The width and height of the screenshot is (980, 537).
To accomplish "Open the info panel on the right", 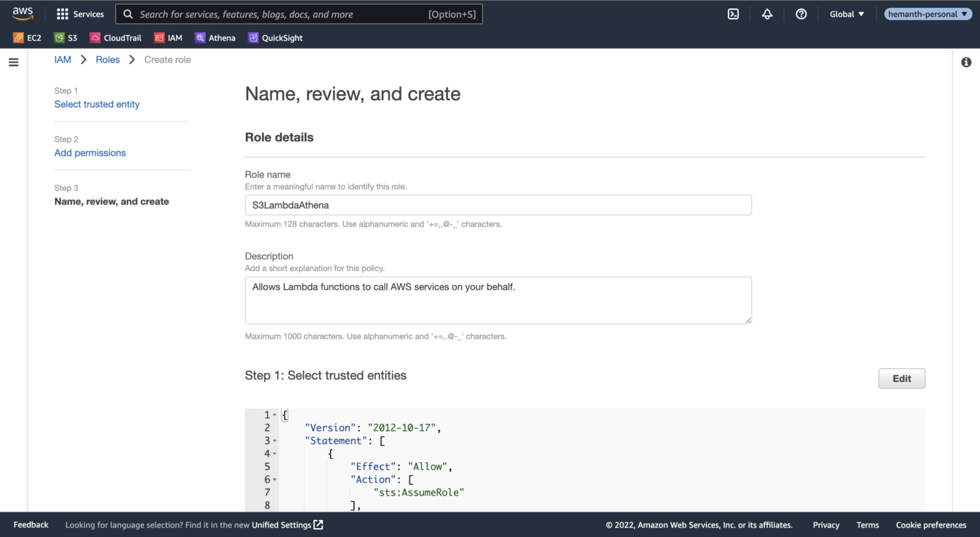I will pos(965,62).
